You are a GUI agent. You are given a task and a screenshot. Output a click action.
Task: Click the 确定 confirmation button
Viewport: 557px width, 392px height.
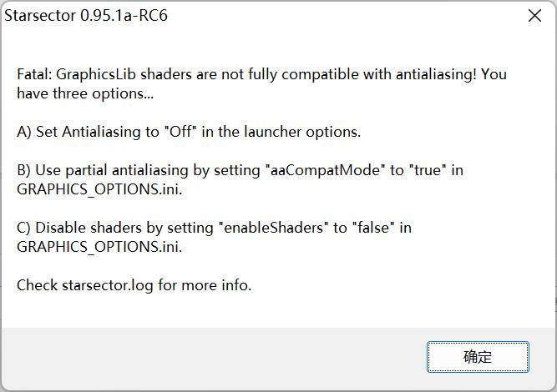click(478, 357)
